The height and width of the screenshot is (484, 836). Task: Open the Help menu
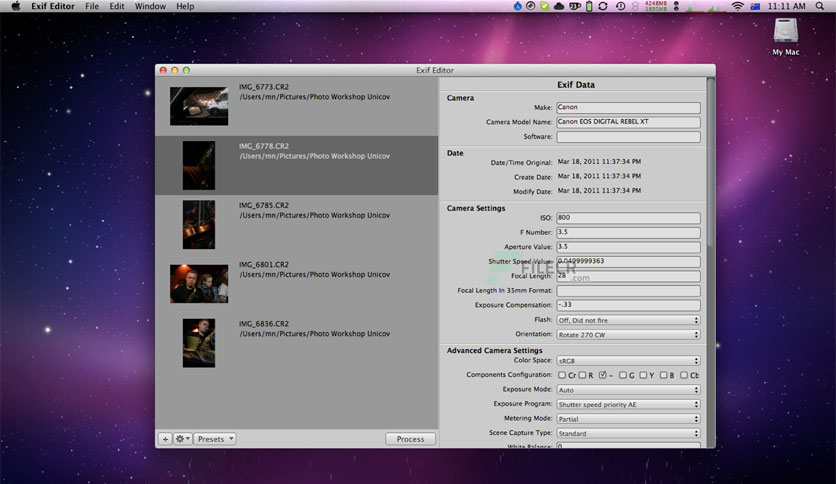[x=185, y=6]
